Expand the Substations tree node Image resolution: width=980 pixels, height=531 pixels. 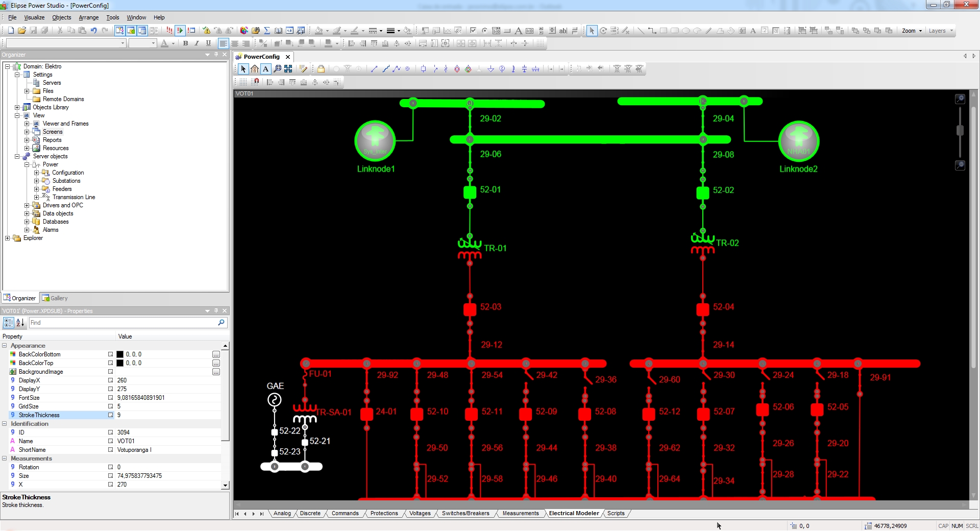coord(36,181)
